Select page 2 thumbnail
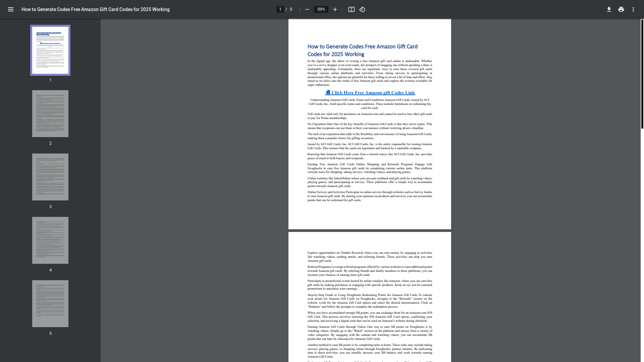644x362 pixels. click(50, 114)
